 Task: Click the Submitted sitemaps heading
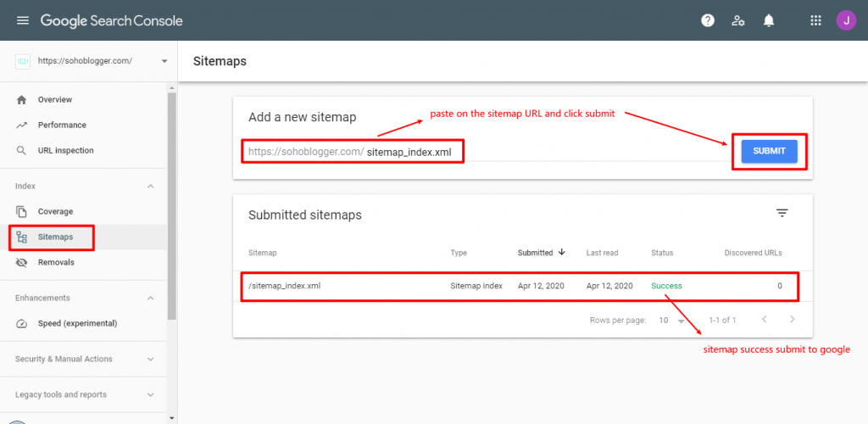tap(305, 215)
